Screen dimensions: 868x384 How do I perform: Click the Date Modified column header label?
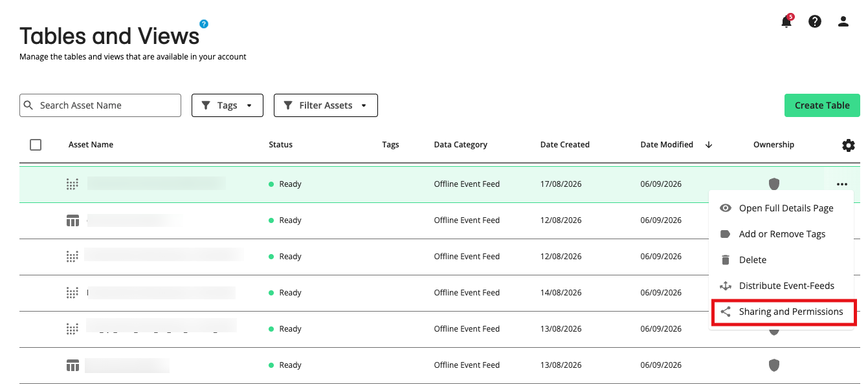[667, 145]
